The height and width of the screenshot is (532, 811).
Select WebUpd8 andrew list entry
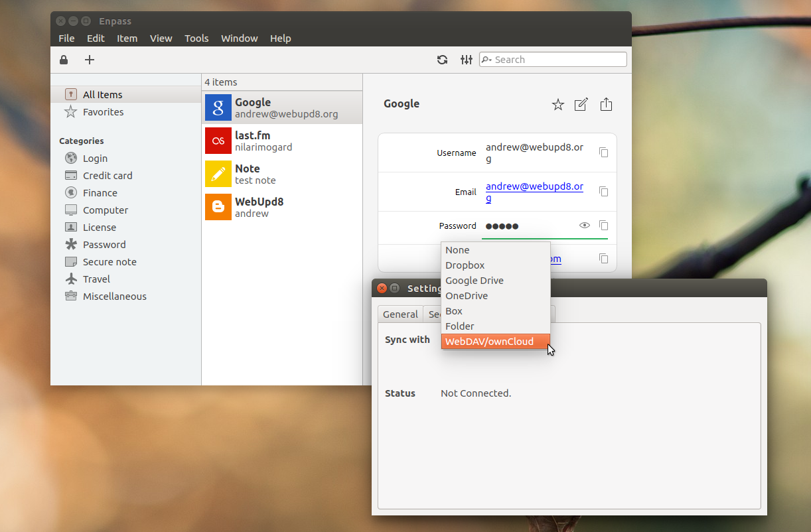(282, 207)
